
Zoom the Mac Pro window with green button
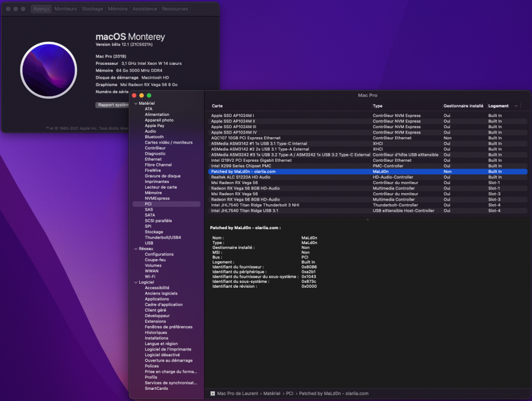point(149,96)
